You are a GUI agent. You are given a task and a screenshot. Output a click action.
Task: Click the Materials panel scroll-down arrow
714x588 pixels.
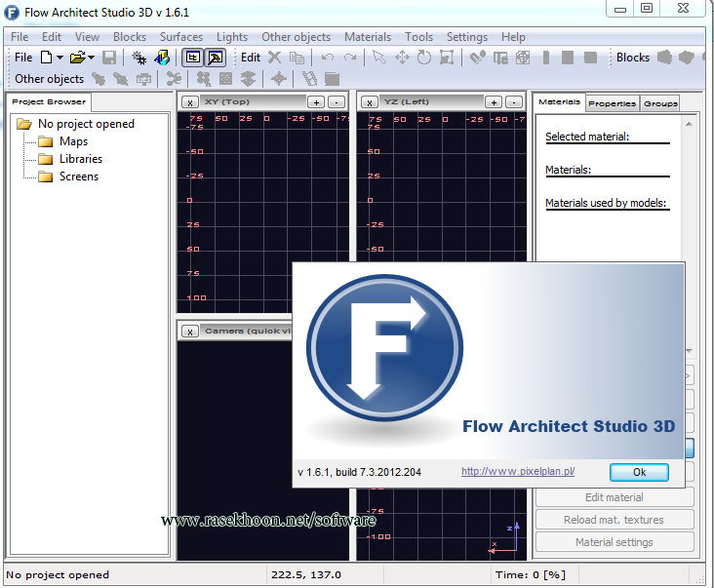pos(689,350)
